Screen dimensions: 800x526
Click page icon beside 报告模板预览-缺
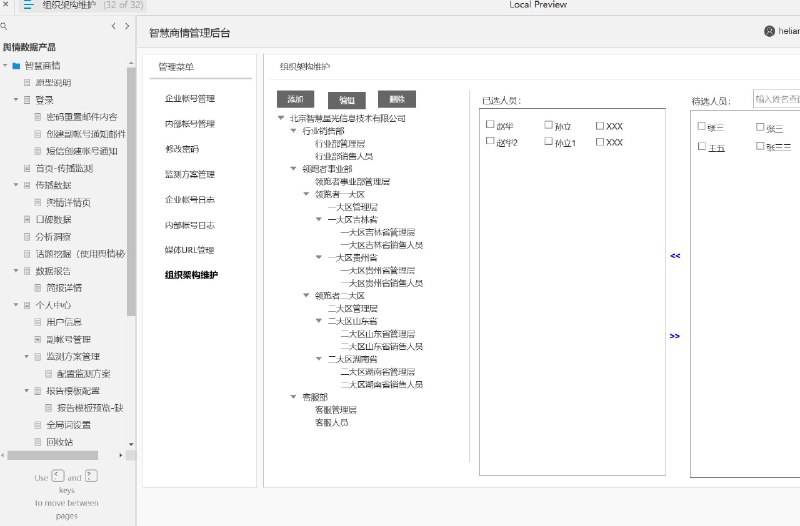[48, 408]
